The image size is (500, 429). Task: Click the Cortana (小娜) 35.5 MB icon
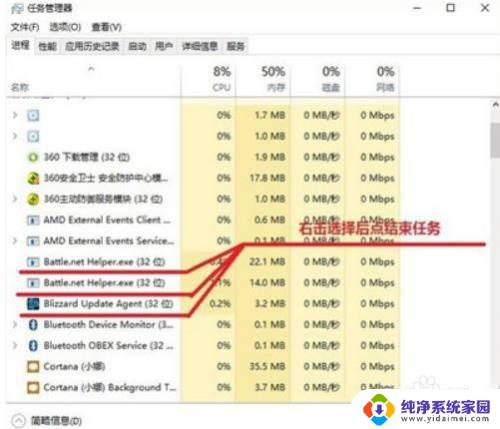[x=33, y=367]
